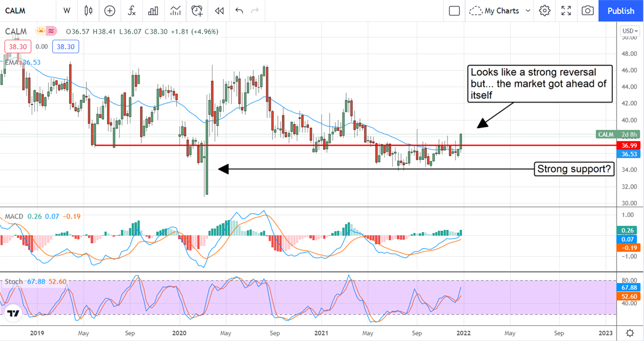
Task: Select the layout square icon
Action: (455, 10)
